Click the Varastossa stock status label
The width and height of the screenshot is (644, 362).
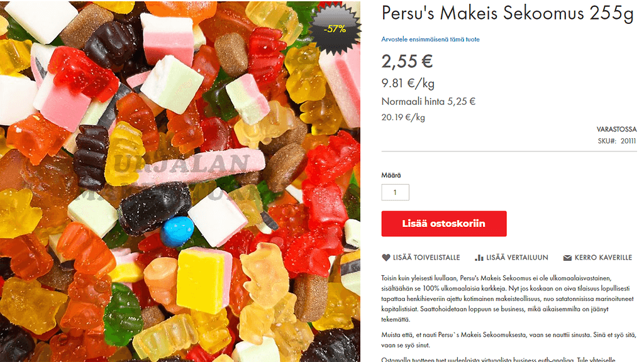click(616, 129)
